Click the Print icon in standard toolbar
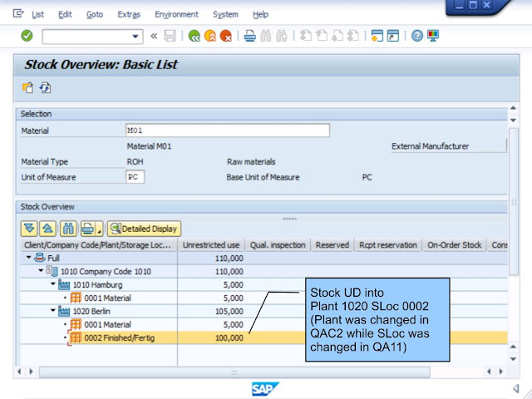The width and height of the screenshot is (532, 399). [249, 36]
